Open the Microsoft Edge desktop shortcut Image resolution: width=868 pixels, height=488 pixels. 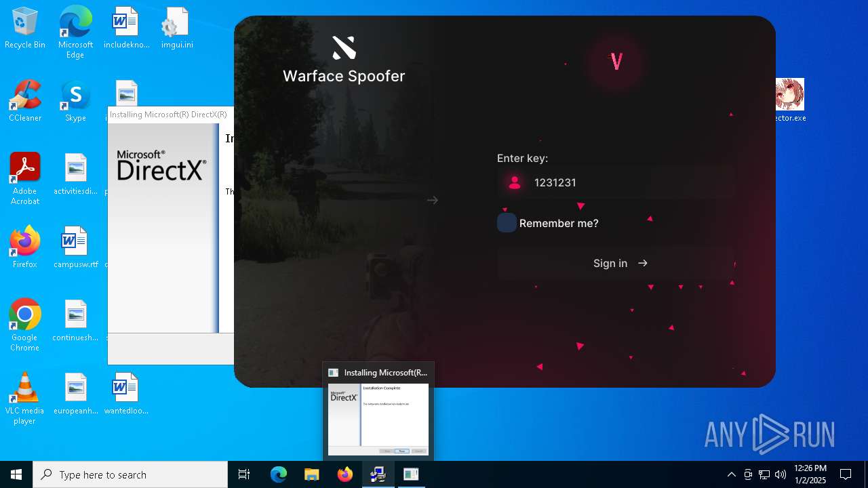75,31
